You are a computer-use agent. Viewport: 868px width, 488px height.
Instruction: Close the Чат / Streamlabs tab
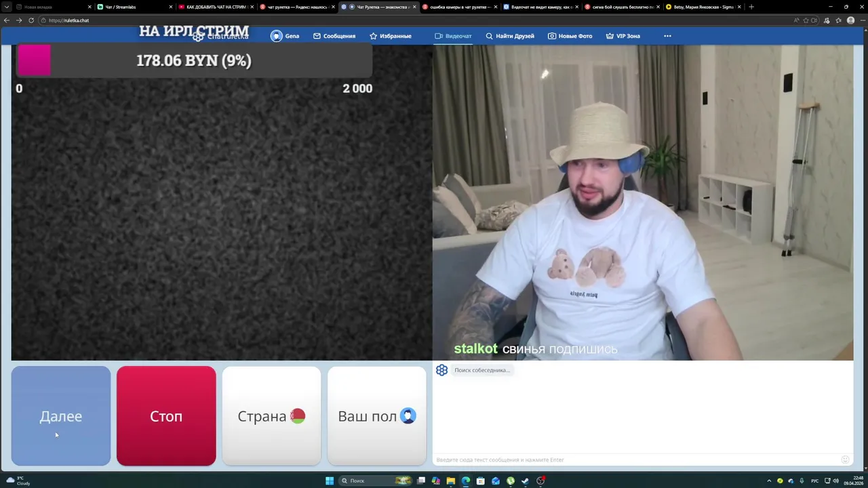(171, 7)
